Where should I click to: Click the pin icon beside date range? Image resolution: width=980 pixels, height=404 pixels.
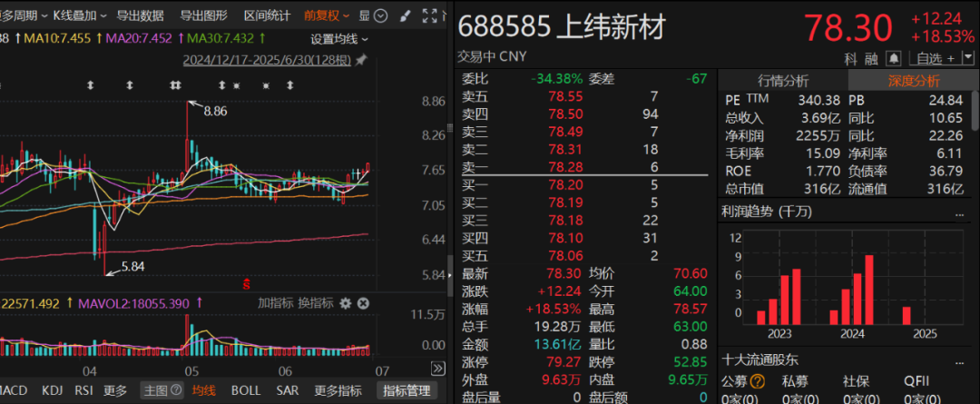[361, 60]
